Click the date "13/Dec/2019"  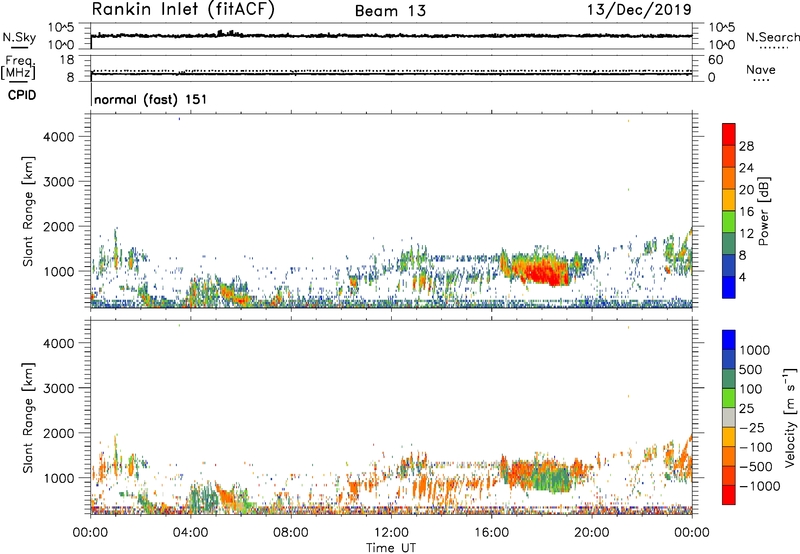(x=639, y=10)
